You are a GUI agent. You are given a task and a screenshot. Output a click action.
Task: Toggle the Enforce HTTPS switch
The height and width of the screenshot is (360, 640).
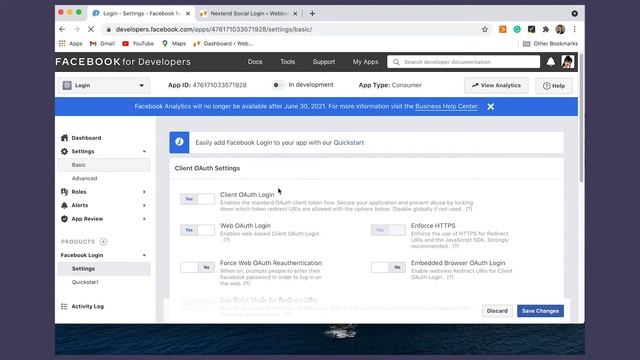point(388,230)
